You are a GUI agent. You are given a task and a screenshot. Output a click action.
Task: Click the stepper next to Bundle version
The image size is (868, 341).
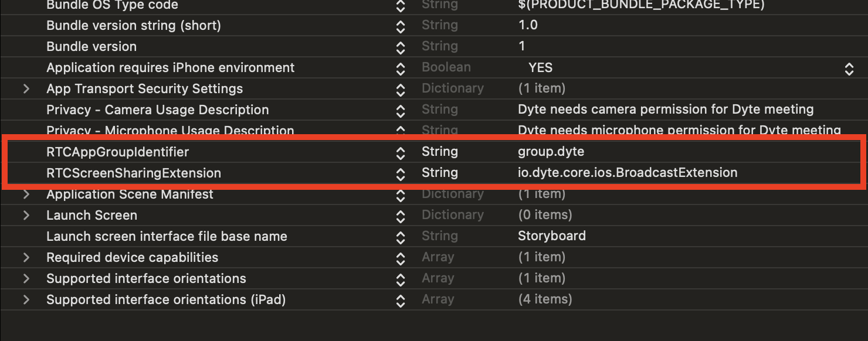401,46
